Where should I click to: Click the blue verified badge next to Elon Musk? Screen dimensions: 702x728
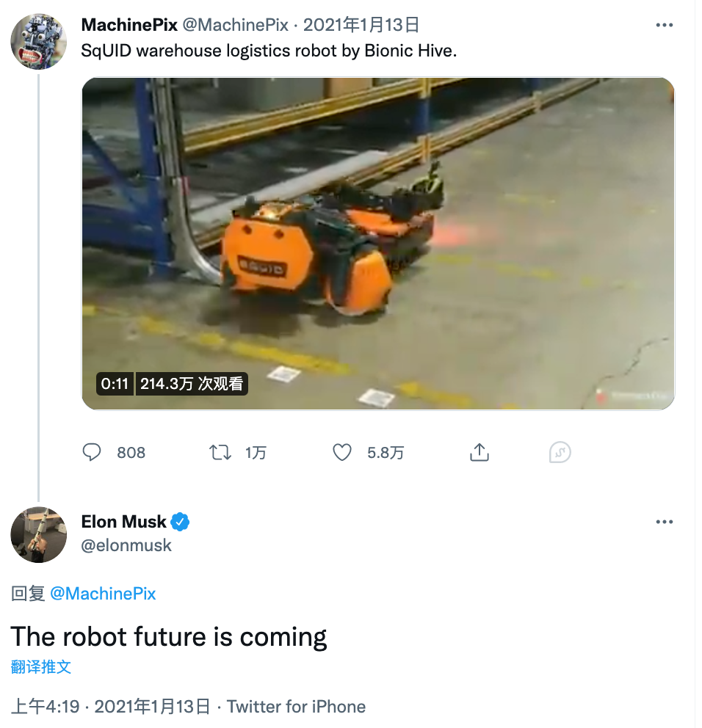click(x=180, y=521)
